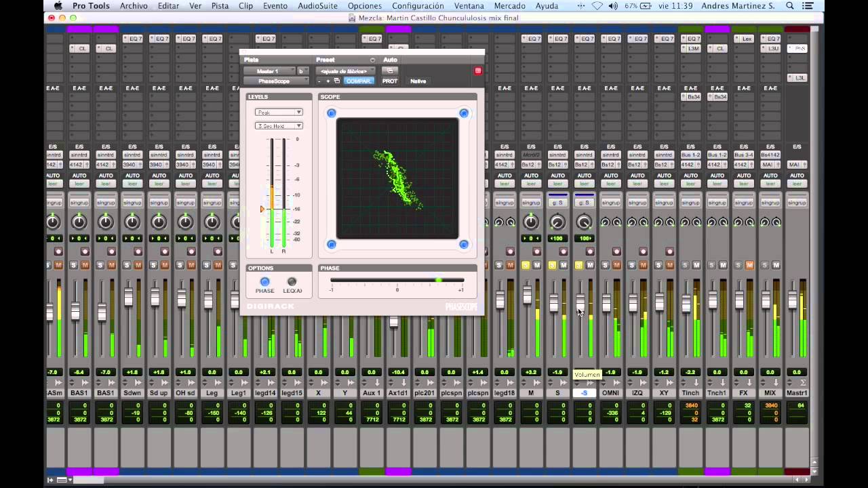Toggle solo on track M
The image size is (868, 488).
tap(526, 265)
